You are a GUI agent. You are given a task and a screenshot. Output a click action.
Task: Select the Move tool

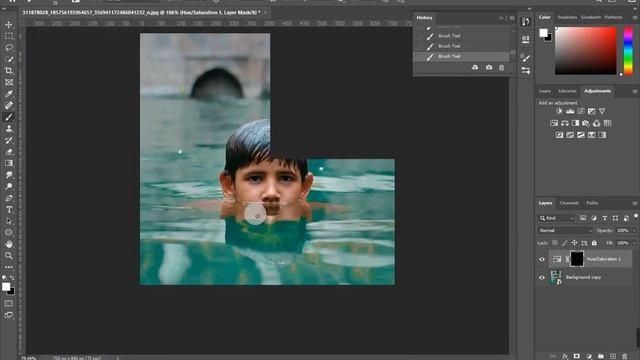9,25
